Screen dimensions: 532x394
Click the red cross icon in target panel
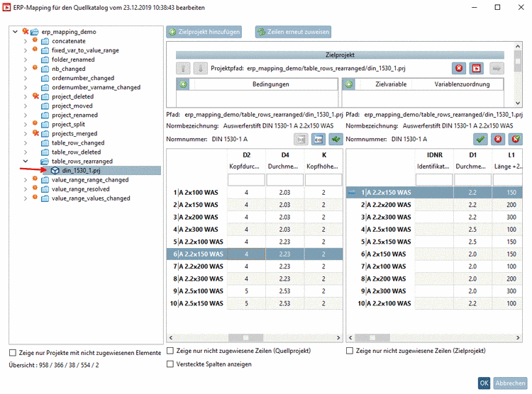point(498,140)
